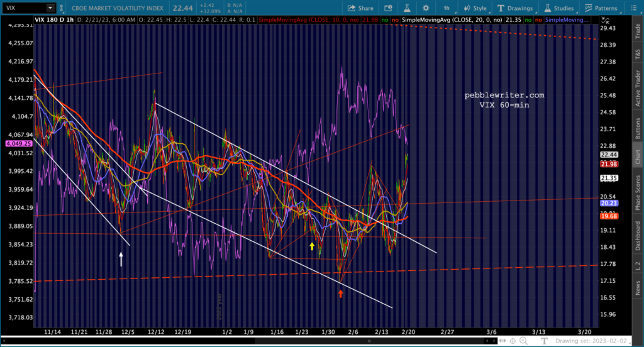The image size is (644, 347).
Task: Click the VIX symbol input field
Action: (x=25, y=8)
